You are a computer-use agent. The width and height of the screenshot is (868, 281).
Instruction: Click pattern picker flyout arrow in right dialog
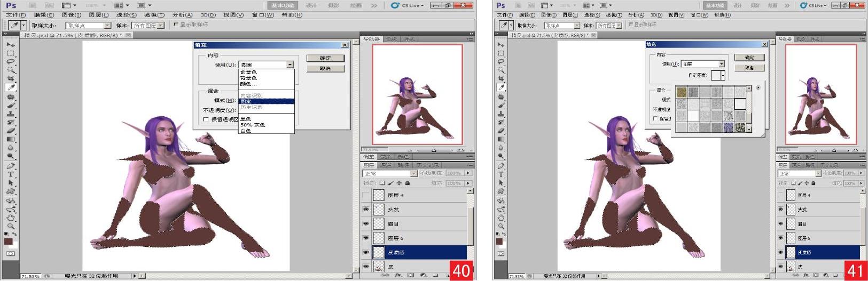[x=758, y=87]
